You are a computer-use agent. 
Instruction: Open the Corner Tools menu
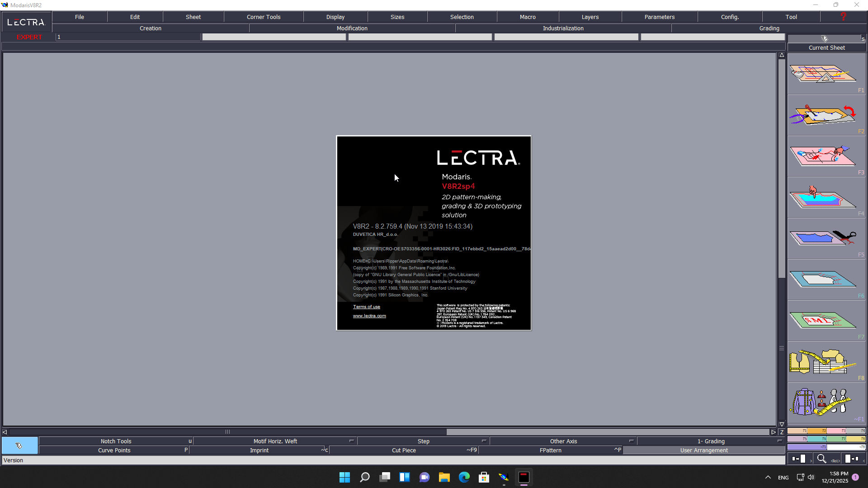click(x=264, y=17)
